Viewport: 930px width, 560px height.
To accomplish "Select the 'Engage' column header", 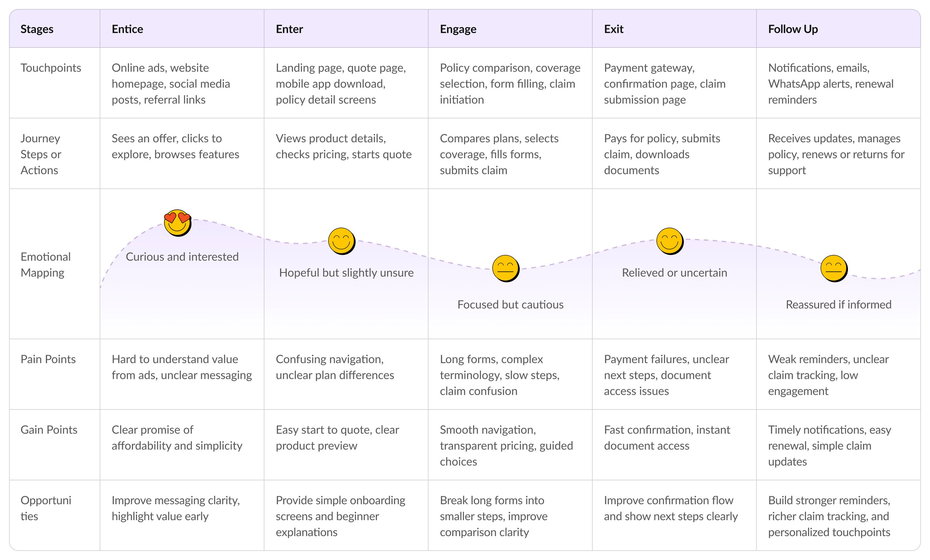I will click(458, 29).
